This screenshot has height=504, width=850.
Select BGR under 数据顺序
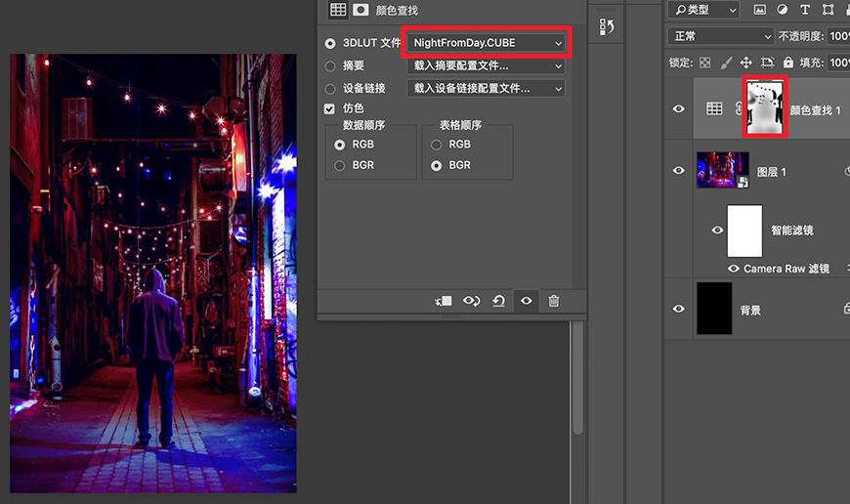[340, 165]
